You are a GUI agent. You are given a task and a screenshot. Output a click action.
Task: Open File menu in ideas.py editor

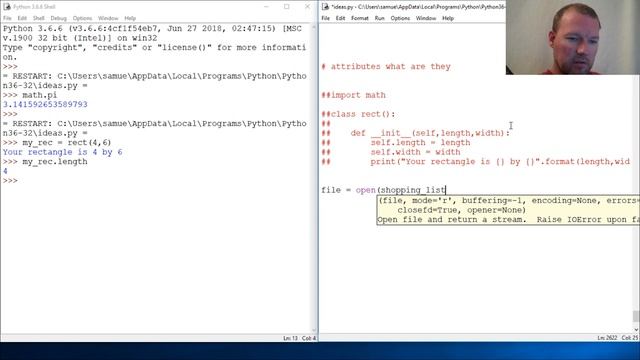tap(325, 18)
